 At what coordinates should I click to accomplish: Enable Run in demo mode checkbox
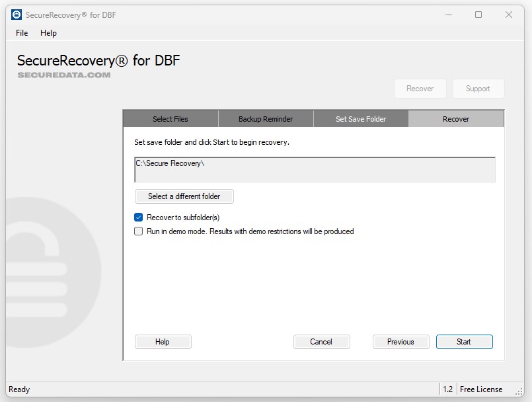pos(139,231)
